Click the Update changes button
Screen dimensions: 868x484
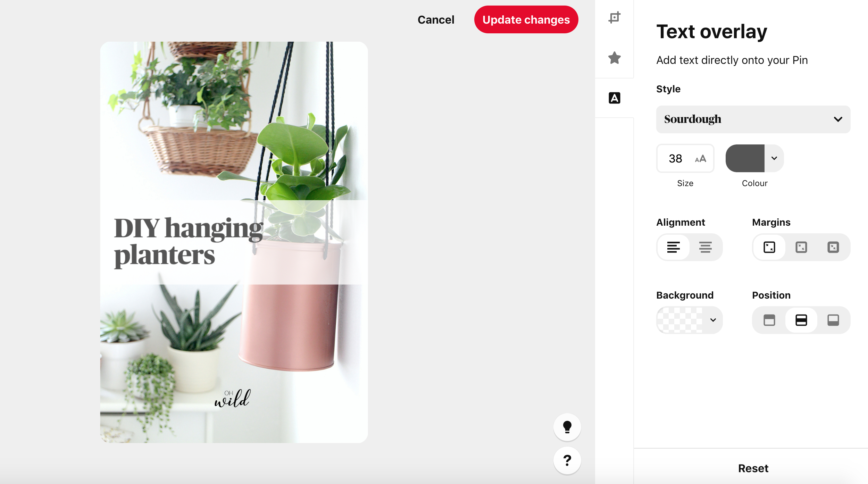tap(526, 19)
